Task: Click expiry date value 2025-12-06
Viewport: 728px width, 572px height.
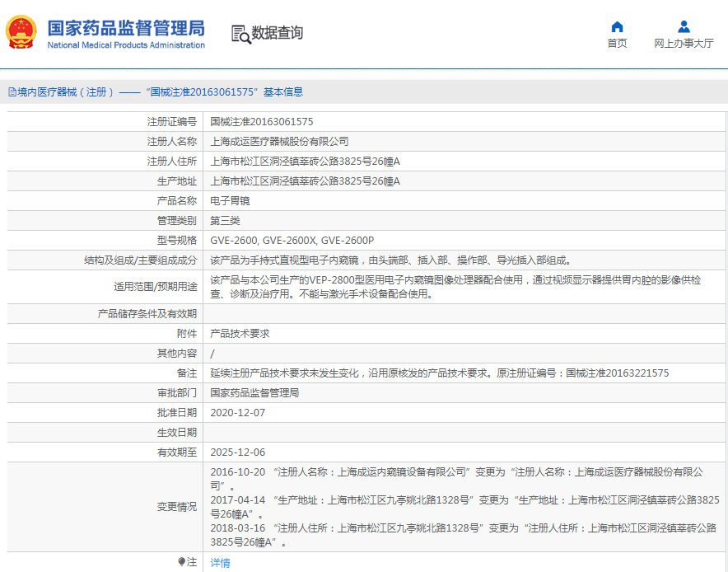Action: (238, 452)
